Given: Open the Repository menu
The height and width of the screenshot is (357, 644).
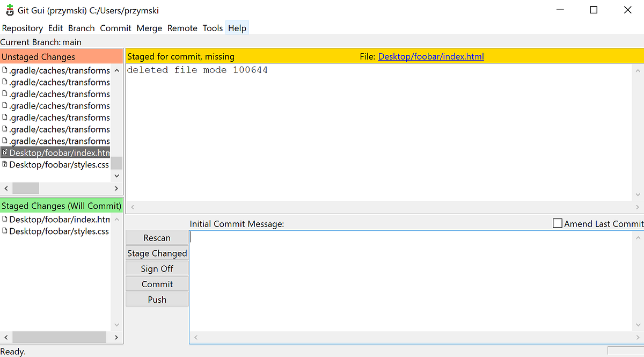Looking at the screenshot, I should [22, 28].
